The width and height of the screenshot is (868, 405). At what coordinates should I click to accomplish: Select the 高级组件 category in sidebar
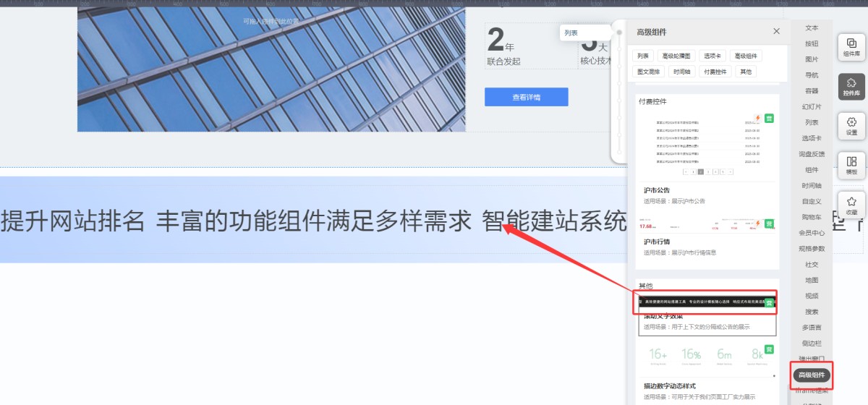tap(812, 375)
